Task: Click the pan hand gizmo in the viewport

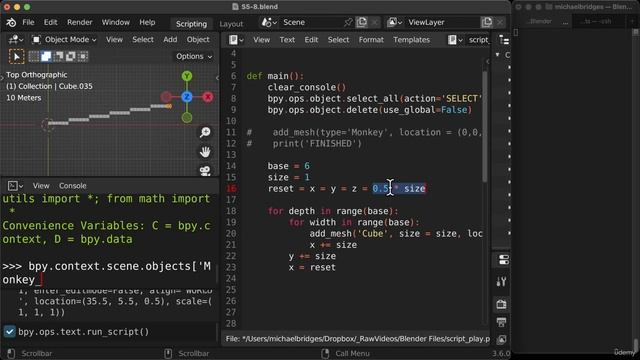Action: click(x=205, y=152)
